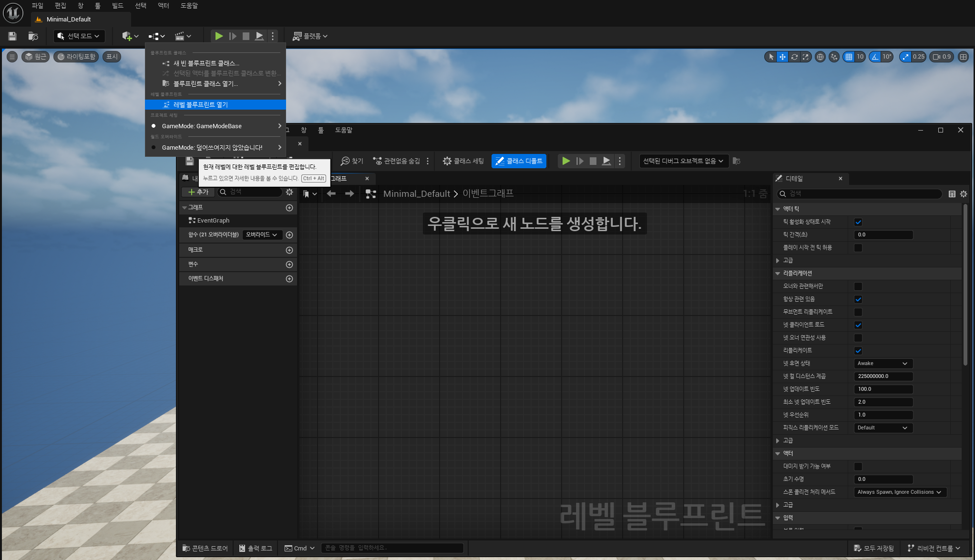Image resolution: width=975 pixels, height=560 pixels.
Task: Click the add variable plus icon
Action: [289, 265]
